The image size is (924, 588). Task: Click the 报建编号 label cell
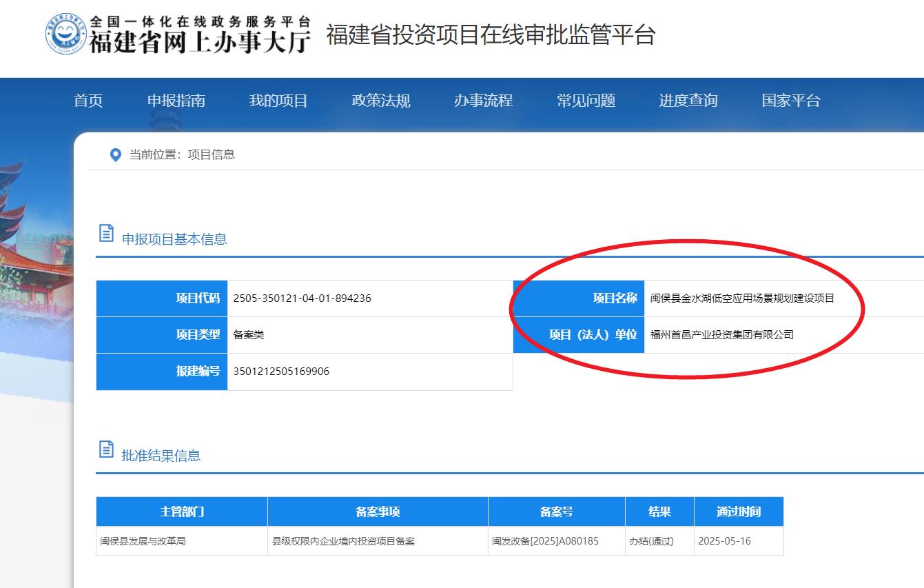tap(162, 372)
